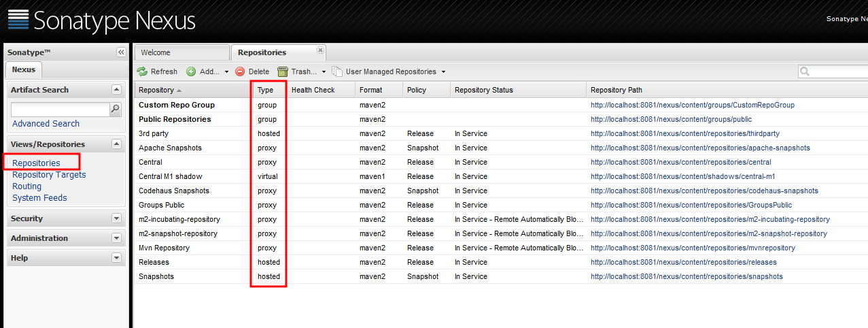Click the red Delete icon
This screenshot has height=328, width=868.
(240, 71)
